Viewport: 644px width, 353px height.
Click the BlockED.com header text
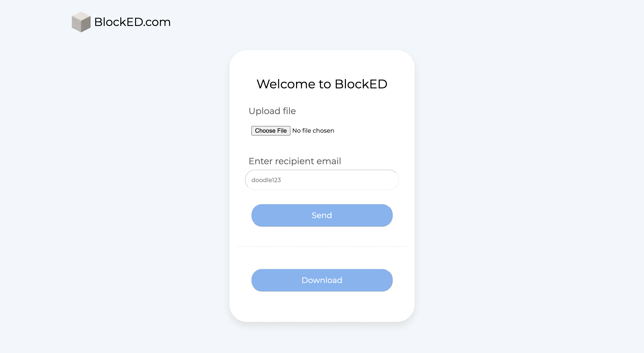click(132, 22)
